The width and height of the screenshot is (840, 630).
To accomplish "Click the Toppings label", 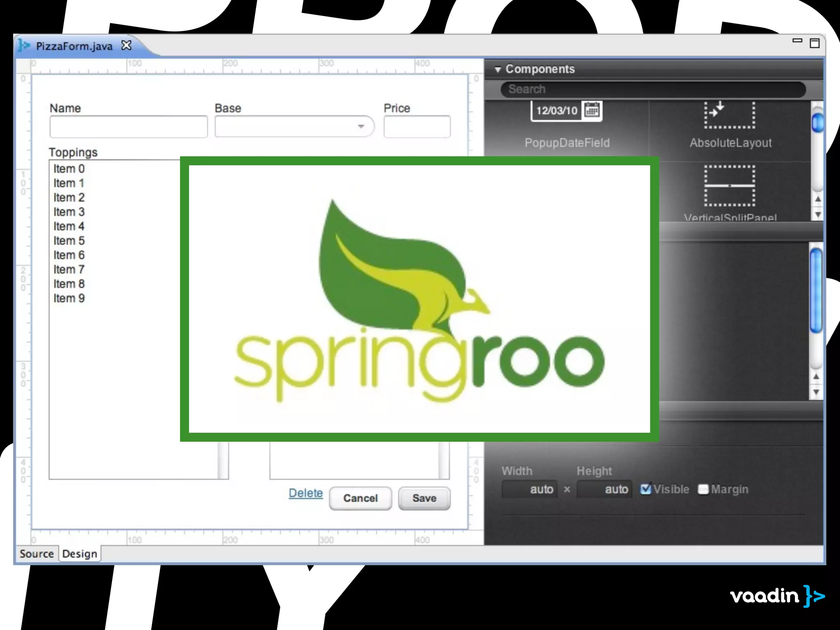I will coord(73,152).
